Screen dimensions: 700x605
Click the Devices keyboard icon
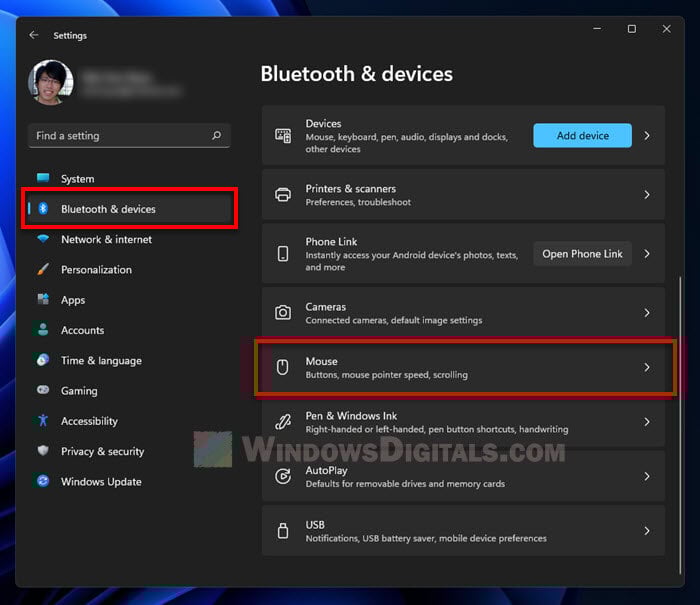283,136
